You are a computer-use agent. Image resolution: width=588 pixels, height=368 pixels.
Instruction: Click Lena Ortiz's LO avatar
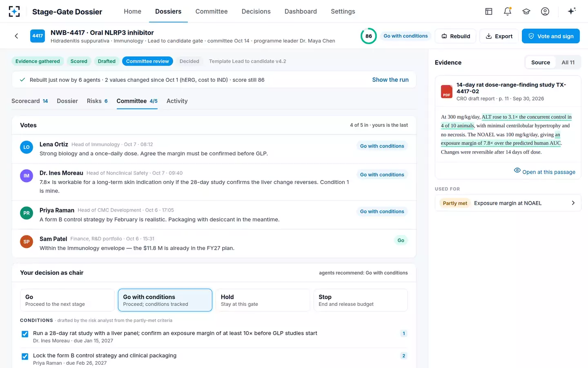point(27,147)
